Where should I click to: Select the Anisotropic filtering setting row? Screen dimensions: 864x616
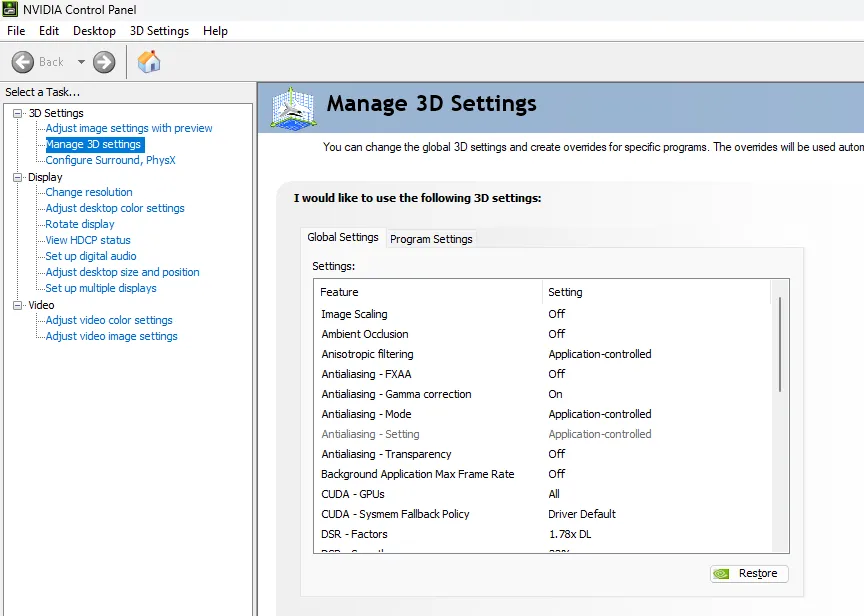(x=367, y=354)
